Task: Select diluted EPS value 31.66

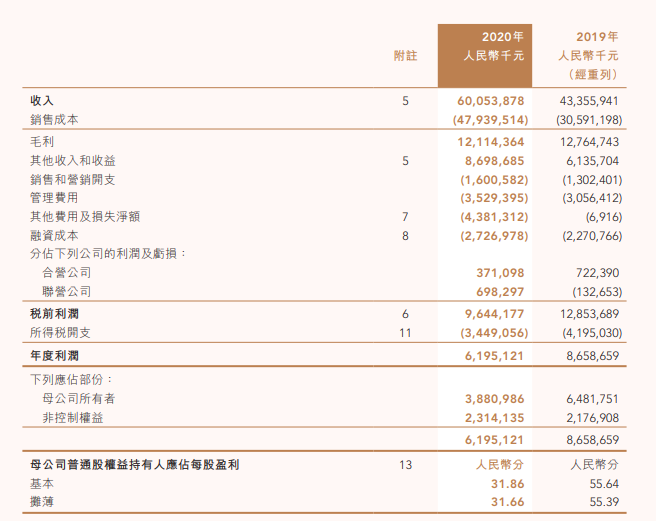Action: tap(507, 502)
